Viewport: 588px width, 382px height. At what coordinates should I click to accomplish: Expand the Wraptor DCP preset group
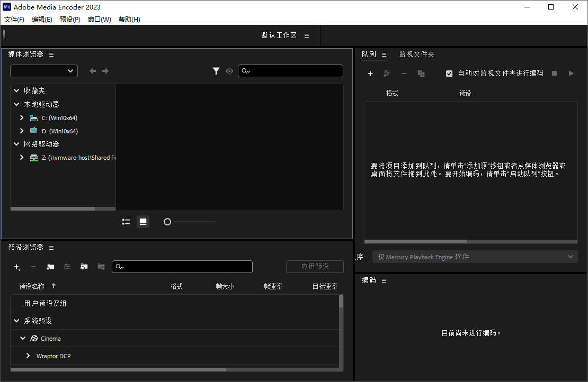28,356
